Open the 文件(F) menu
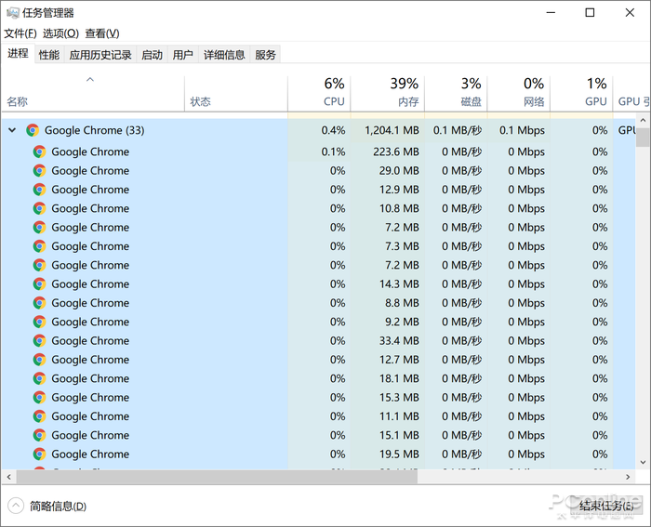651x527 pixels. pyautogui.click(x=20, y=34)
